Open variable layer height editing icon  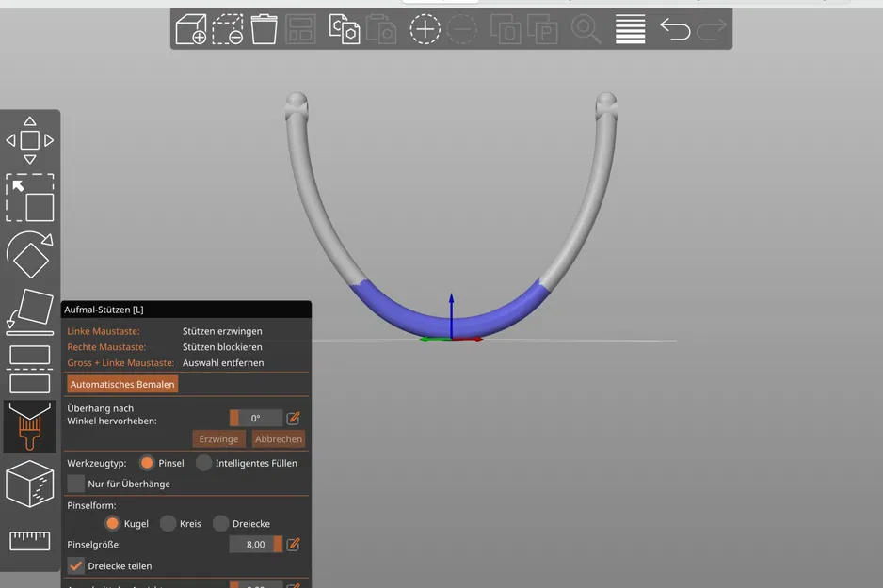630,29
